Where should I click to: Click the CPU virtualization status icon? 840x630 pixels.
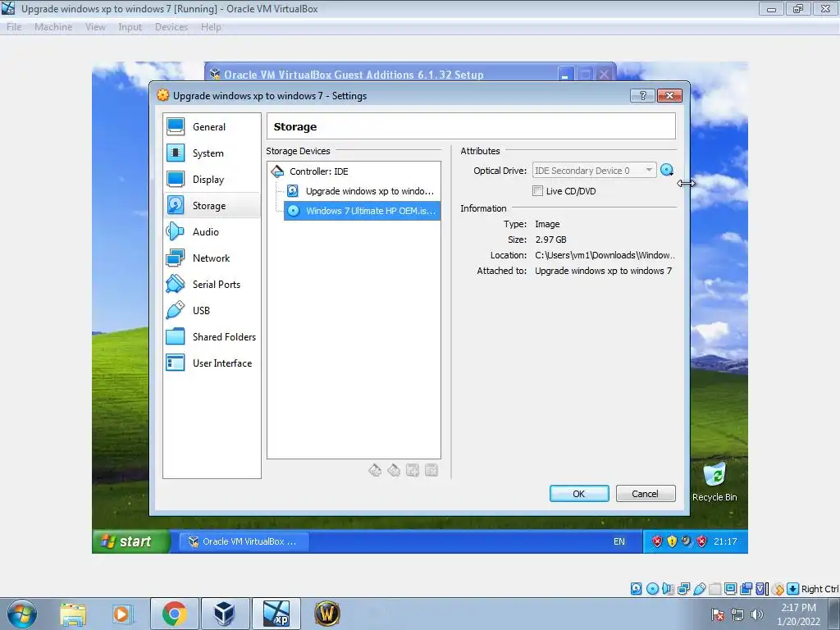click(762, 589)
